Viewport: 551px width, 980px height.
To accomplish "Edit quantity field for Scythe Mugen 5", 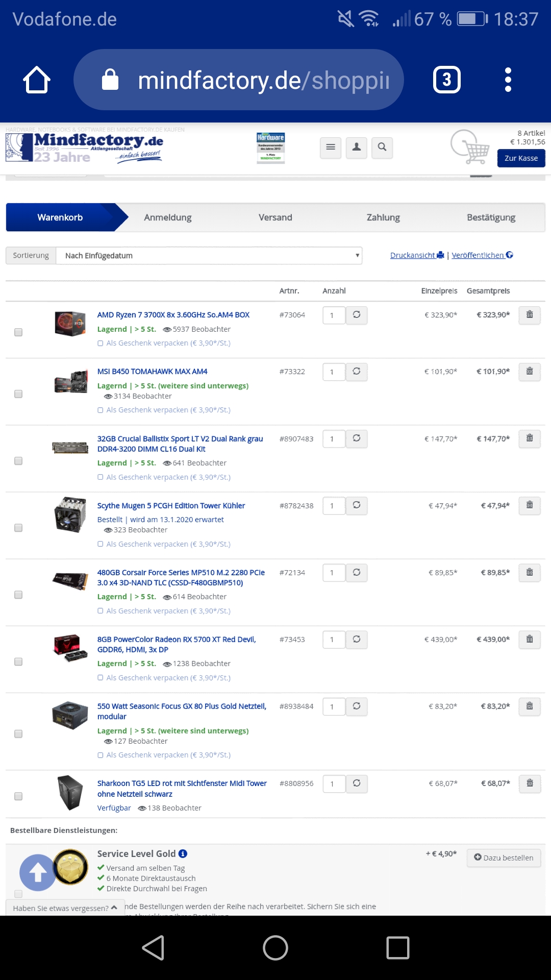I will pyautogui.click(x=334, y=506).
